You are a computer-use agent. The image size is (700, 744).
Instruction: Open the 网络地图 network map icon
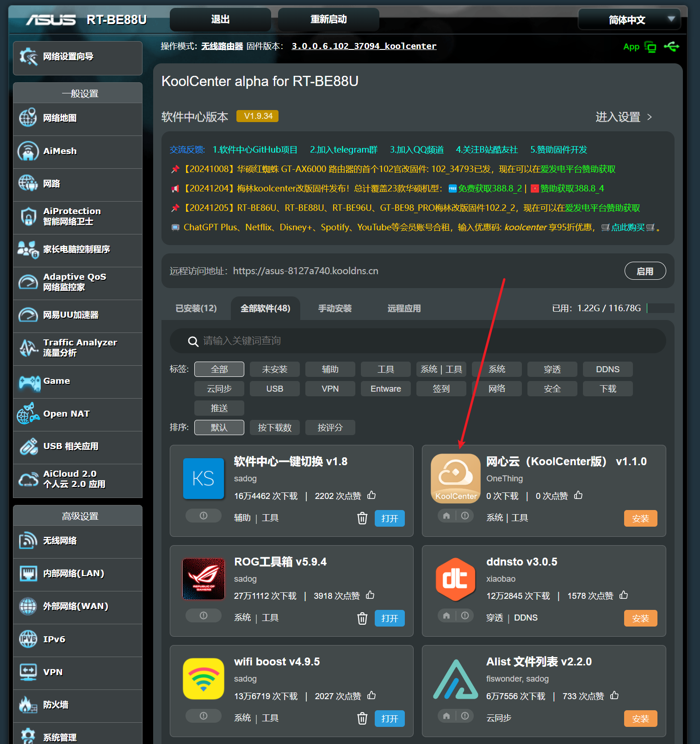[28, 118]
